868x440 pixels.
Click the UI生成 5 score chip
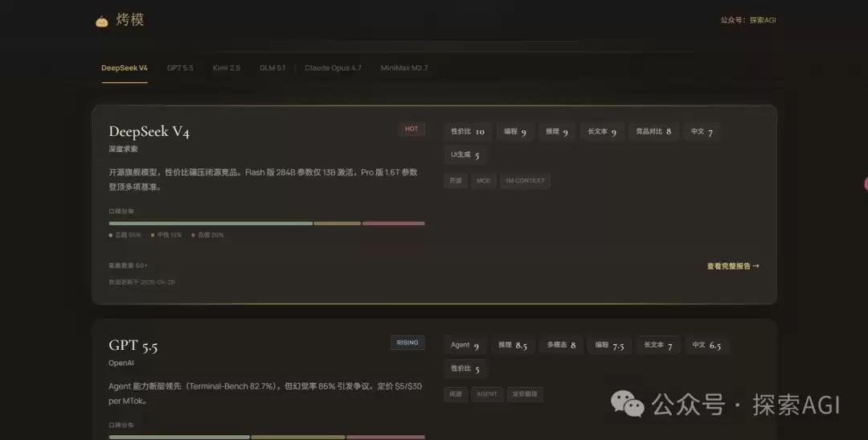465,155
